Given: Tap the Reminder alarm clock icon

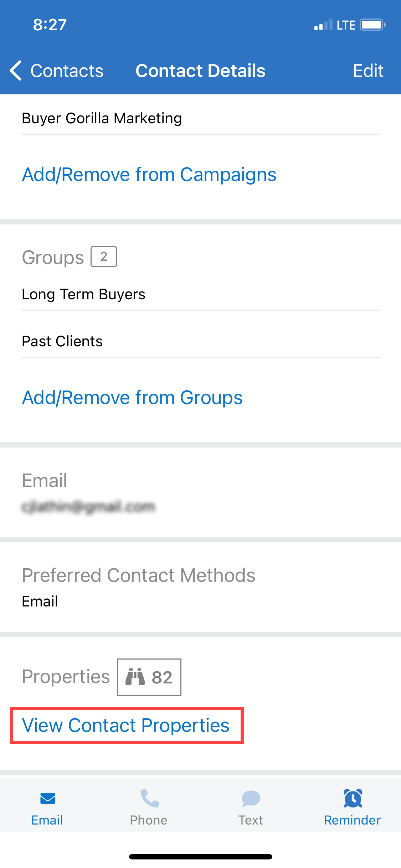Looking at the screenshot, I should [353, 798].
